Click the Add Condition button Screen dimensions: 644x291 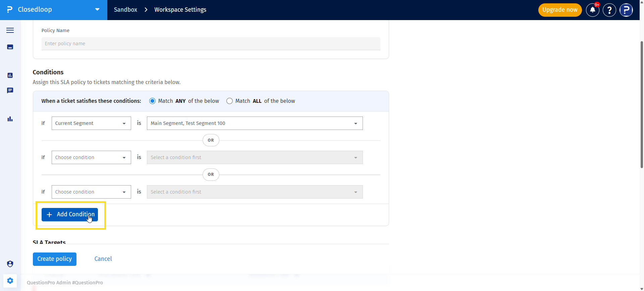(x=70, y=215)
